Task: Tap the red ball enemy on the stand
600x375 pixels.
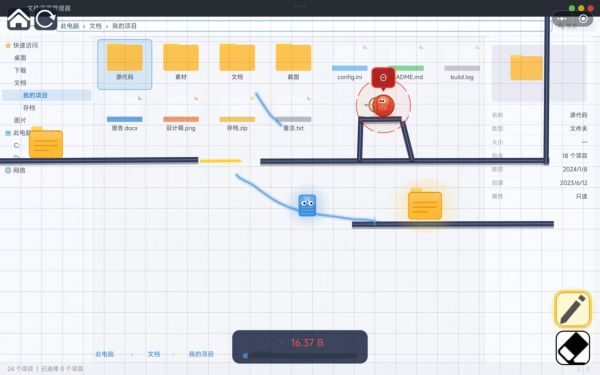Action: point(383,106)
